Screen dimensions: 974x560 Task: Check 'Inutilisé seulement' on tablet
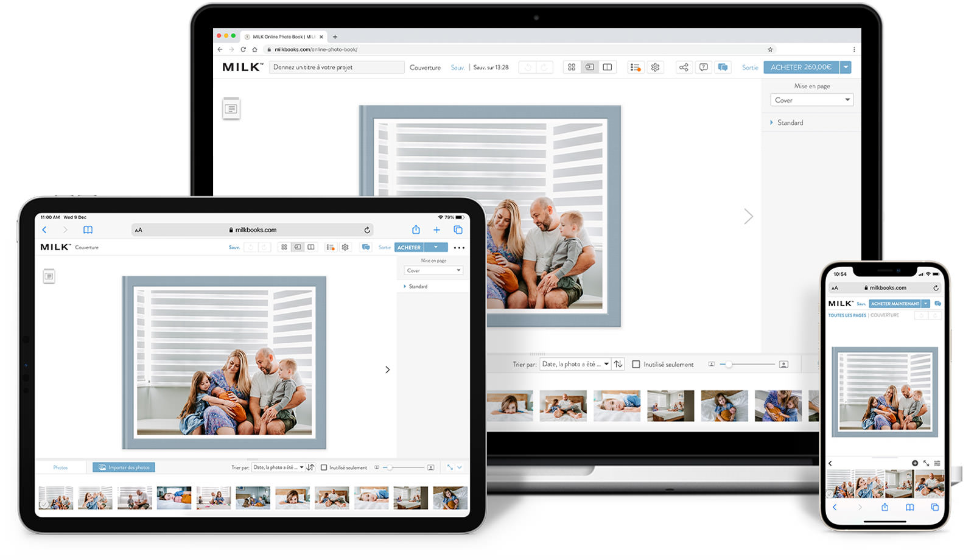(324, 467)
